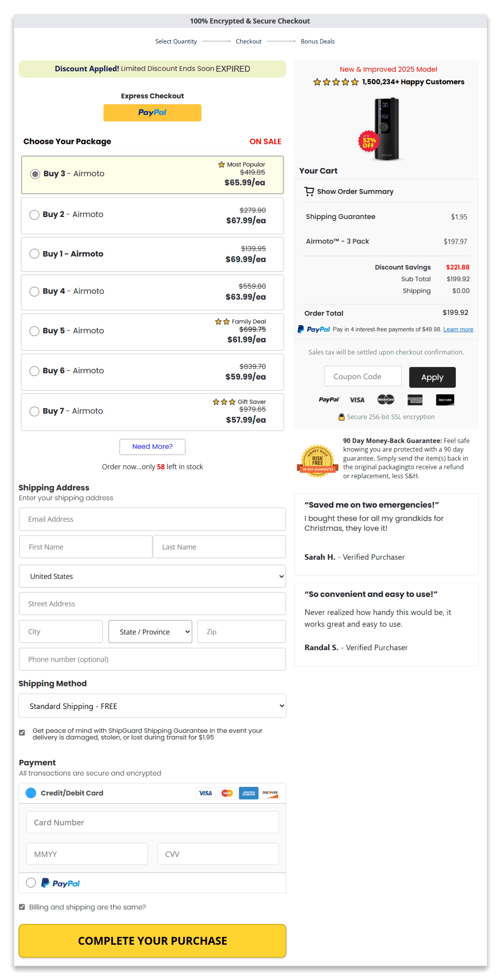Focus the Email Address field
Image resolution: width=501 pixels, height=980 pixels.
coord(152,519)
